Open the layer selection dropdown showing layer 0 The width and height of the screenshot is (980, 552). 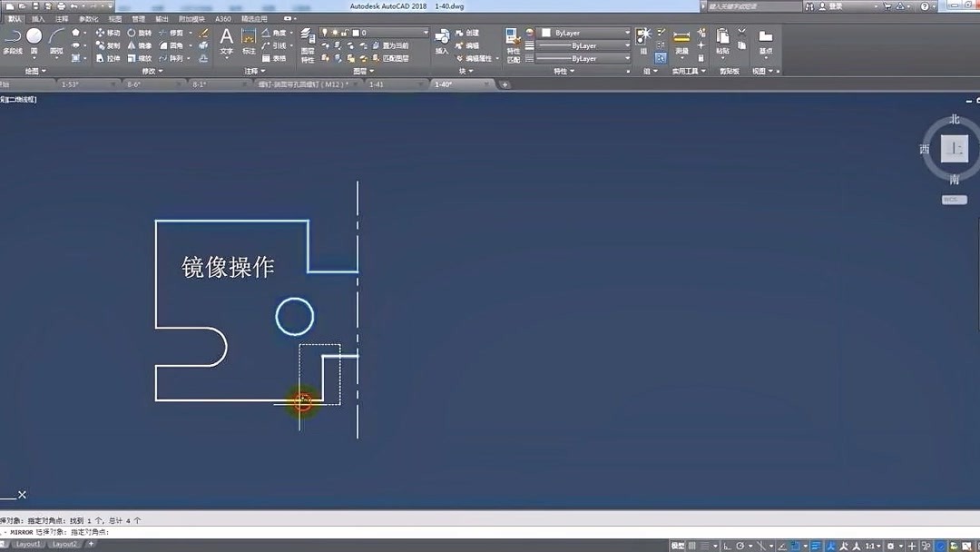pos(425,32)
